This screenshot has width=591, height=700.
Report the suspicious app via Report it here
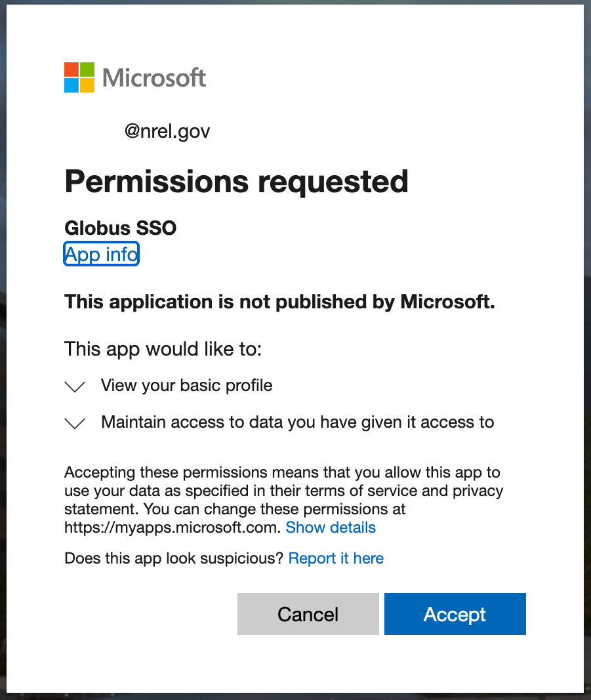click(x=336, y=558)
